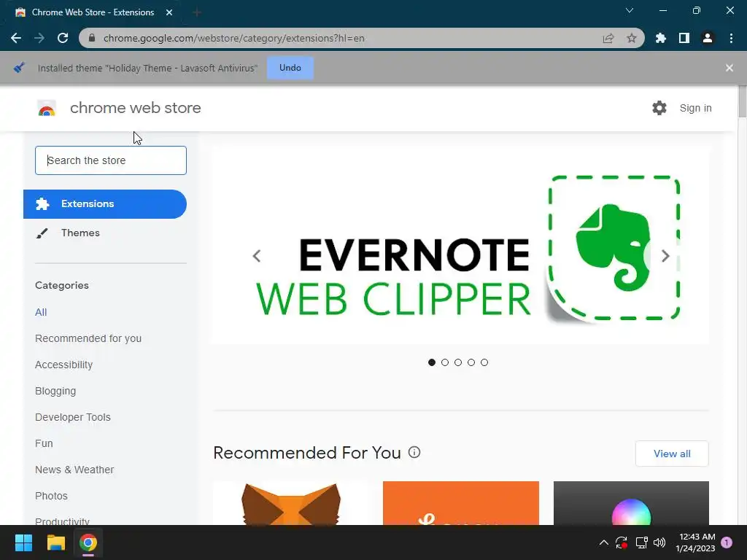Viewport: 747px width, 560px height.
Task: Open the volume tray icon
Action: [659, 542]
